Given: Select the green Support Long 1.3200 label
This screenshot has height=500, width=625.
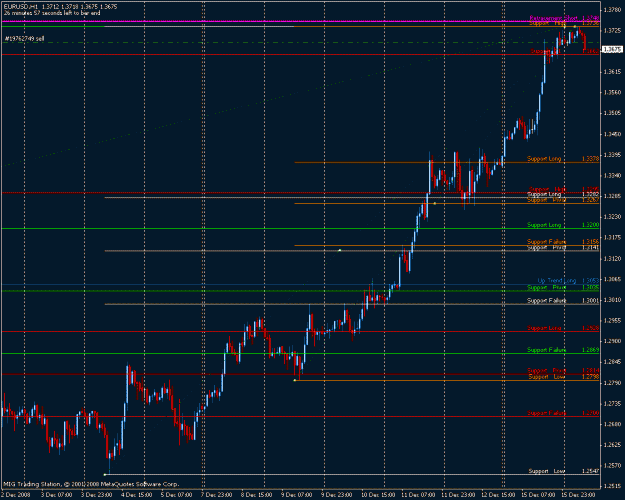Looking at the screenshot, I should [x=563, y=225].
